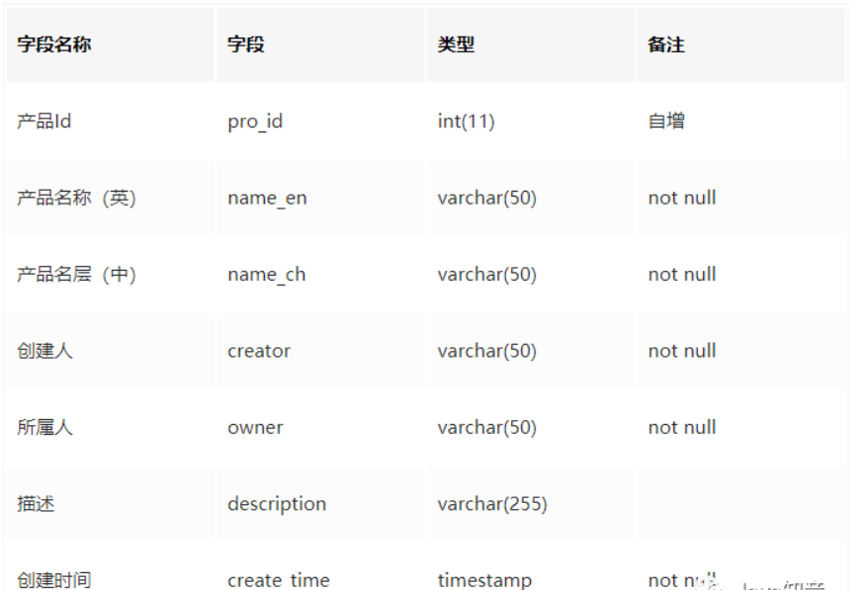Click the timestamp type cell

pos(531,566)
